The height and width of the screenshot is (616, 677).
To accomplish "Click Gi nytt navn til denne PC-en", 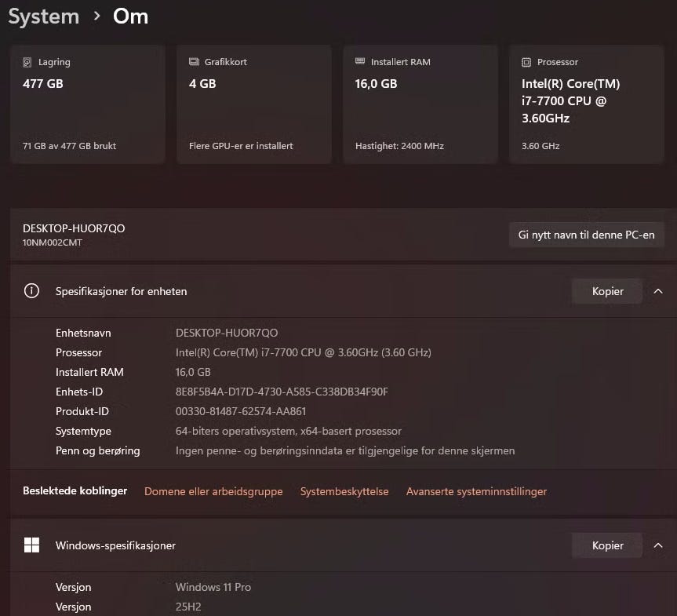I will tap(586, 235).
